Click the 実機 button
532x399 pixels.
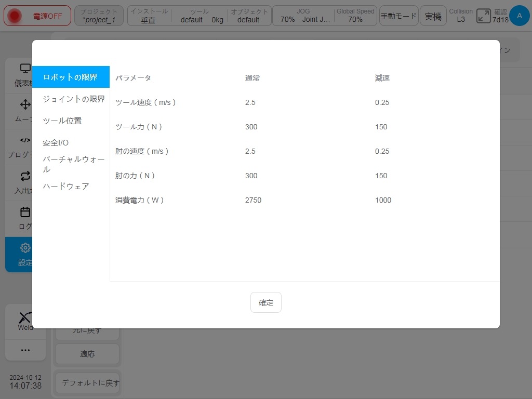(433, 16)
